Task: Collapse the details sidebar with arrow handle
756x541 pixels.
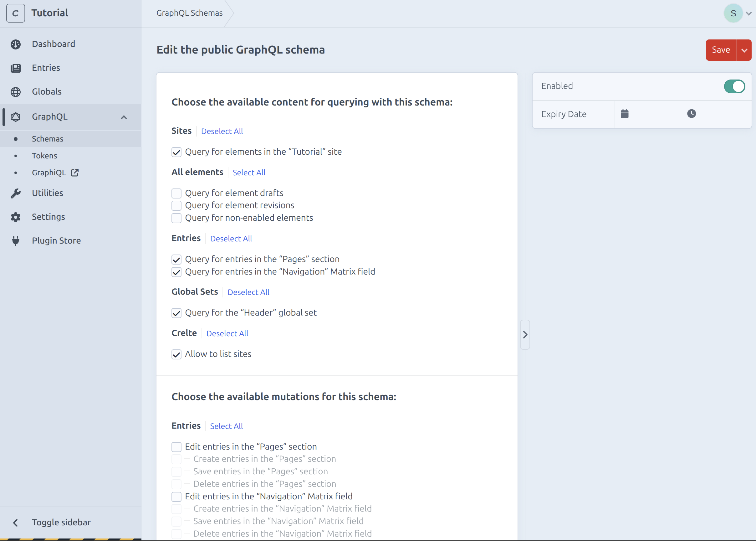Action: tap(525, 335)
